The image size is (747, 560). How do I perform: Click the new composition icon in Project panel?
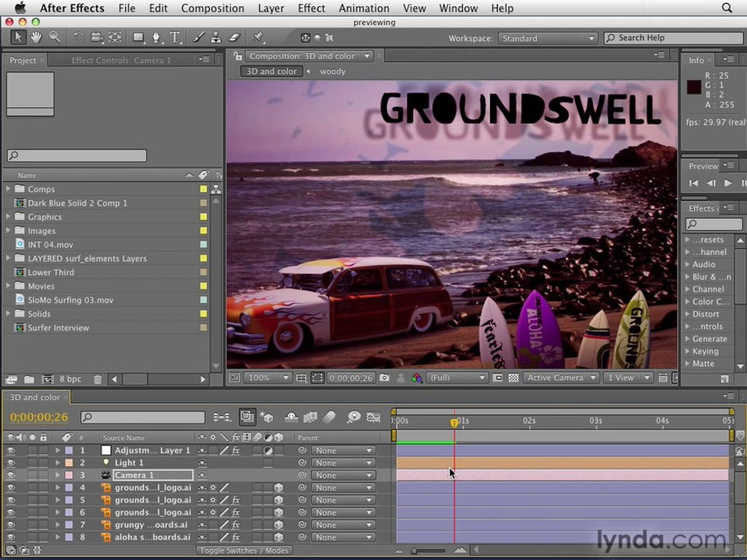click(x=47, y=380)
